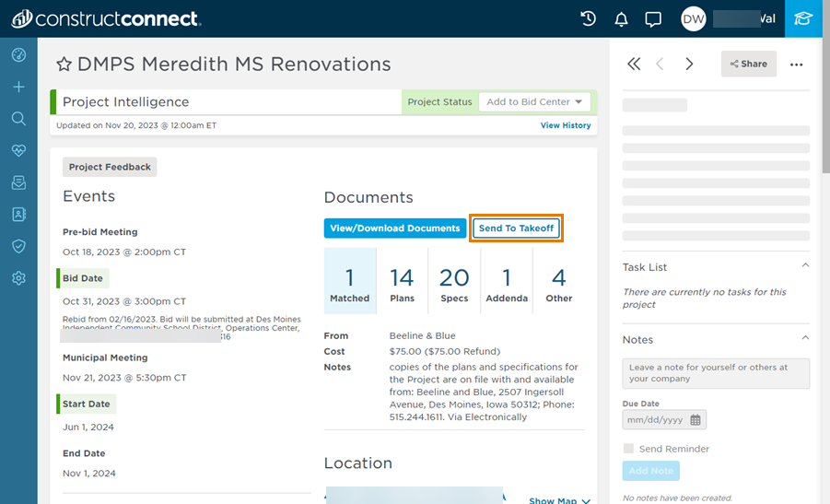830x504 pixels.
Task: Open the graduation cap learning center
Action: tap(803, 18)
